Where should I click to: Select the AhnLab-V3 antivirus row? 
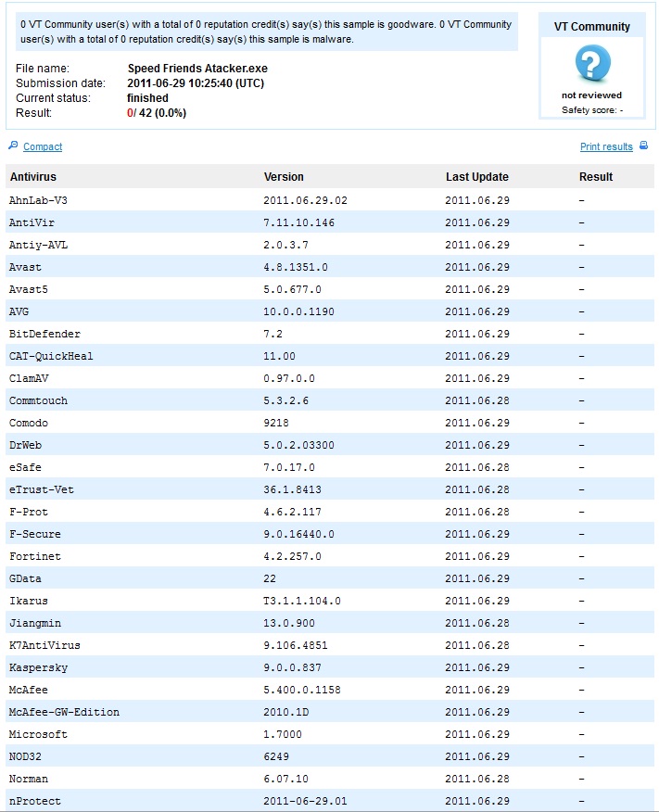click(330, 200)
